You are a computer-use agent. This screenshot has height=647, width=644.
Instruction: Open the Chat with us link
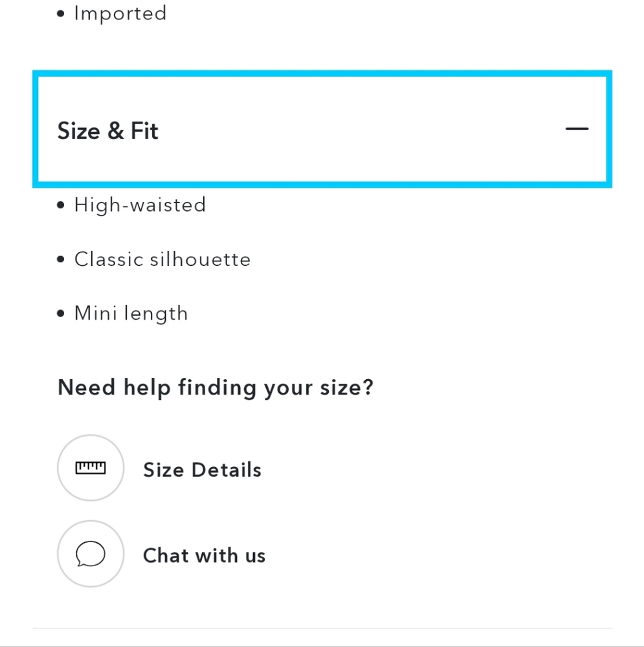(x=204, y=555)
